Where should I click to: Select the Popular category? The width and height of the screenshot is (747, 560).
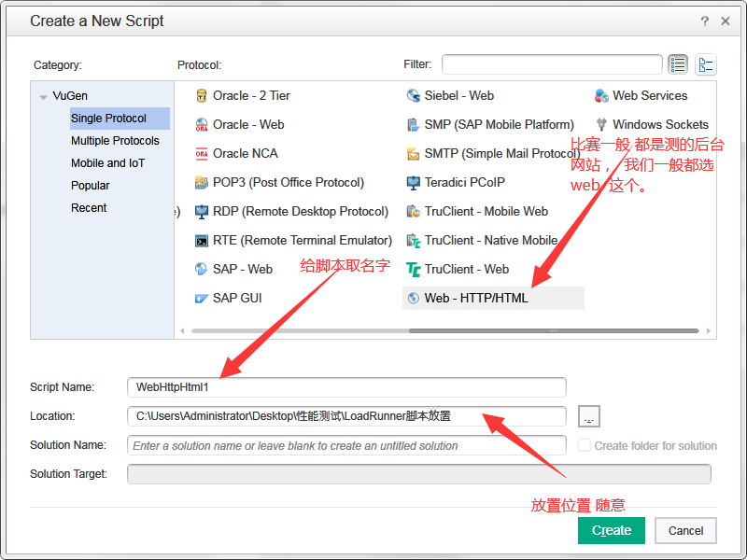point(90,186)
